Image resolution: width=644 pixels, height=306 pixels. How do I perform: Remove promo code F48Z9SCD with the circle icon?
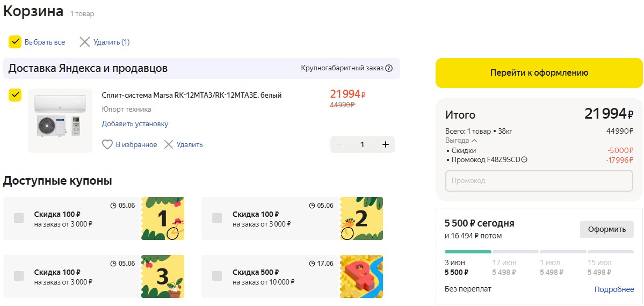tap(524, 159)
